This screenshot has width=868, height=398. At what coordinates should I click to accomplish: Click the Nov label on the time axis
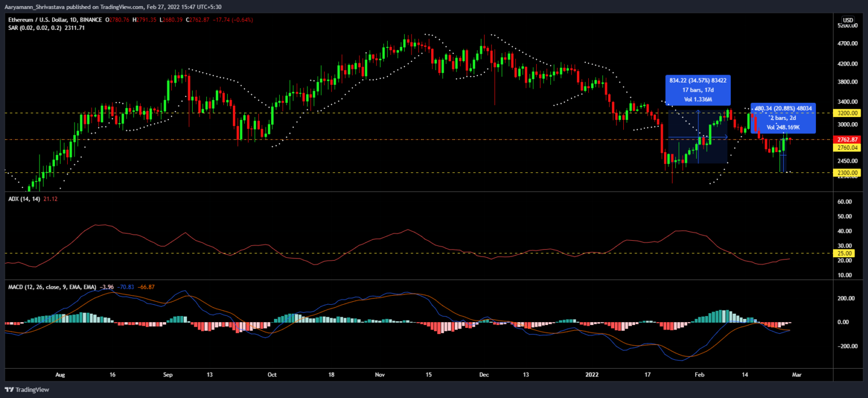(x=380, y=375)
